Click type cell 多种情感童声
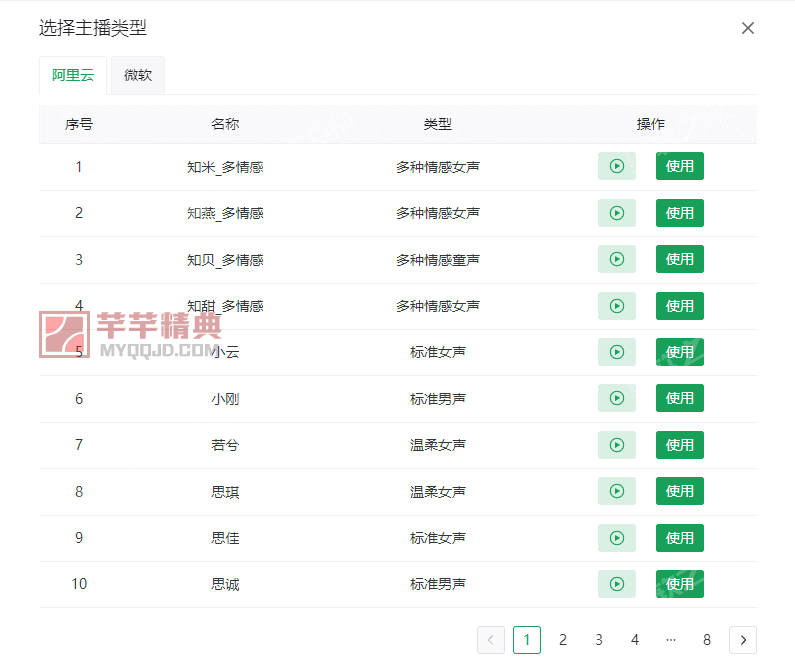795x667 pixels. click(x=438, y=260)
